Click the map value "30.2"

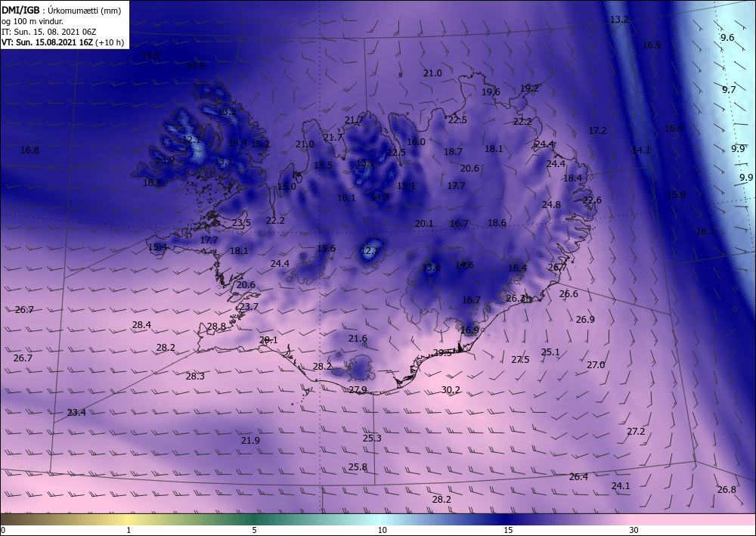451,390
